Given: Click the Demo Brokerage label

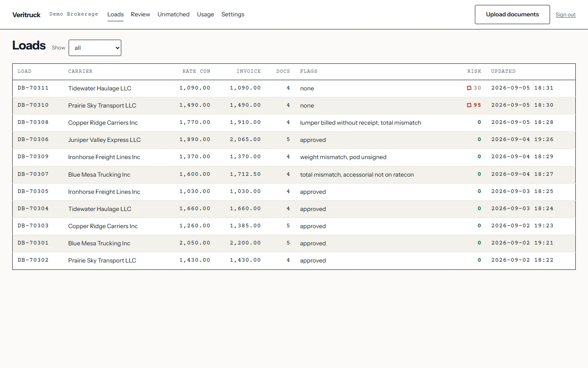Looking at the screenshot, I should click(74, 14).
